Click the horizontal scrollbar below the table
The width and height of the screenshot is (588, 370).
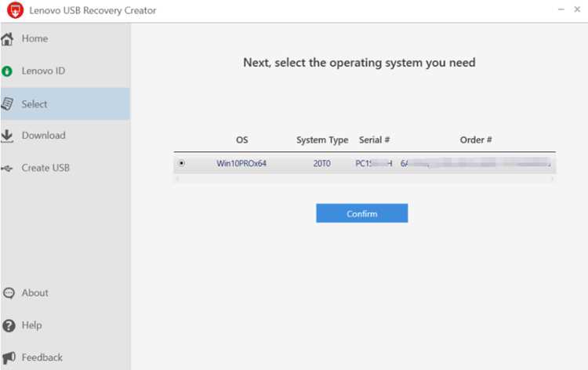tap(365, 180)
